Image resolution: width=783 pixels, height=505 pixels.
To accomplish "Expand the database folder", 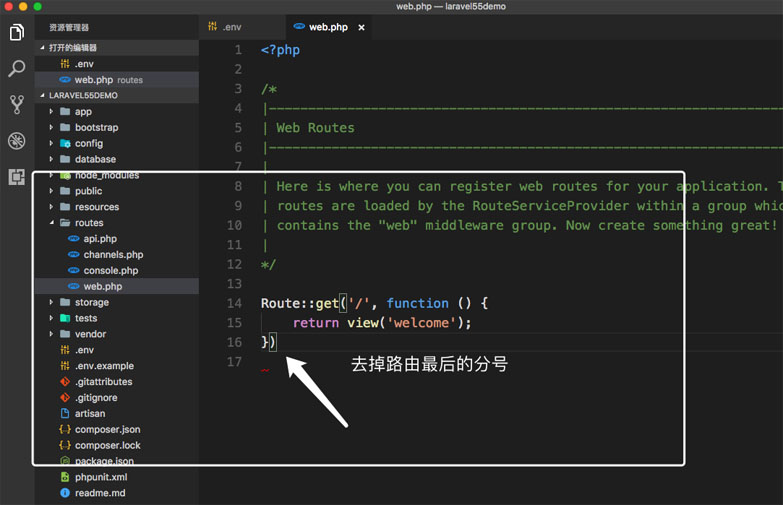I will (x=51, y=159).
